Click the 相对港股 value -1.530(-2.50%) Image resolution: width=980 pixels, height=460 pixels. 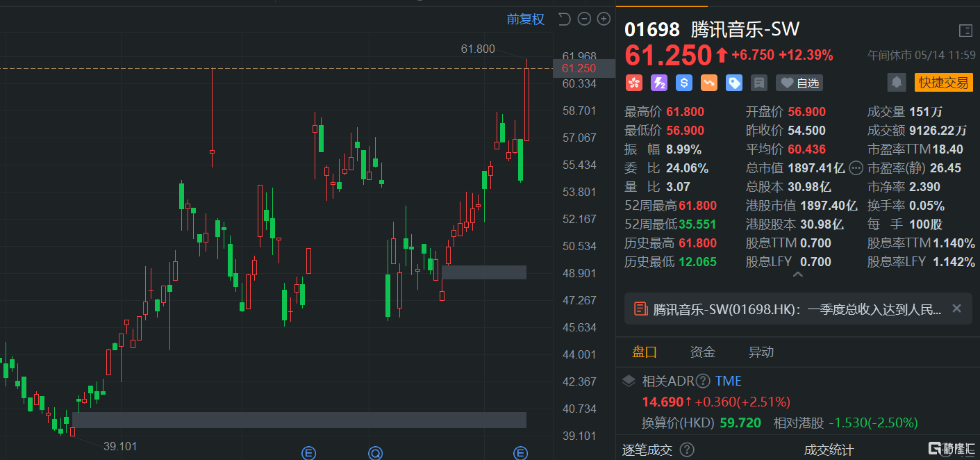coord(874,422)
